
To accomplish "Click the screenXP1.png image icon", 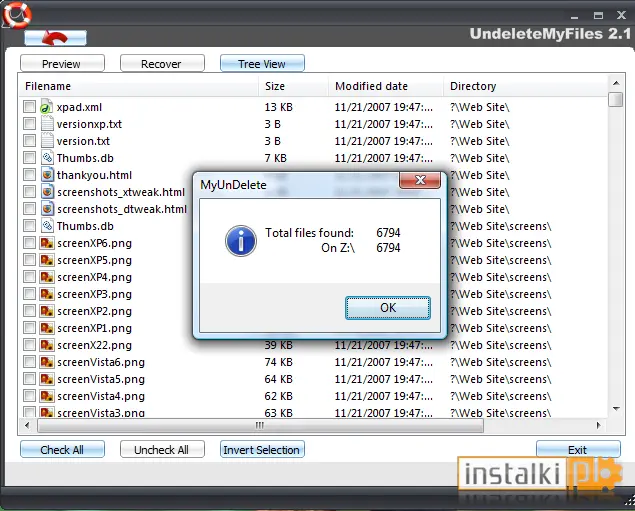I will tap(47, 328).
